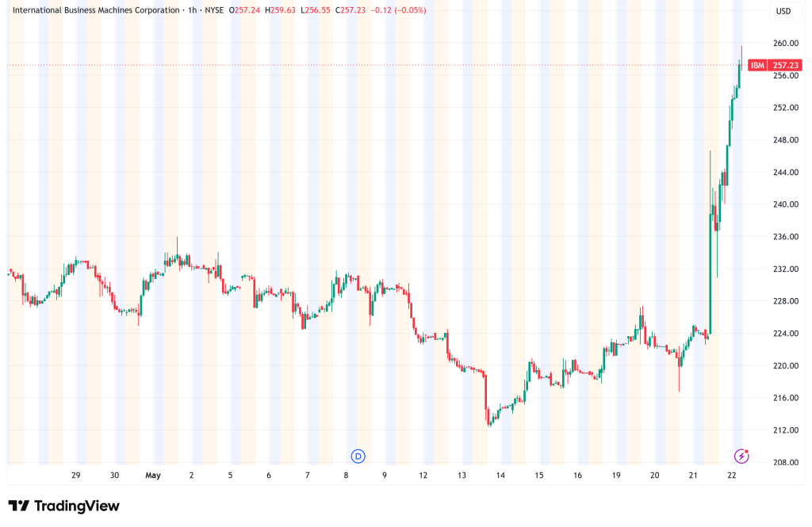Image resolution: width=812 pixels, height=527 pixels.
Task: Open the TradingView logo link
Action: [63, 506]
